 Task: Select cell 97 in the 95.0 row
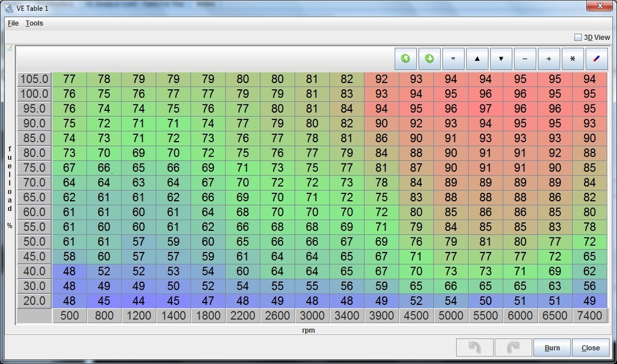(x=486, y=108)
